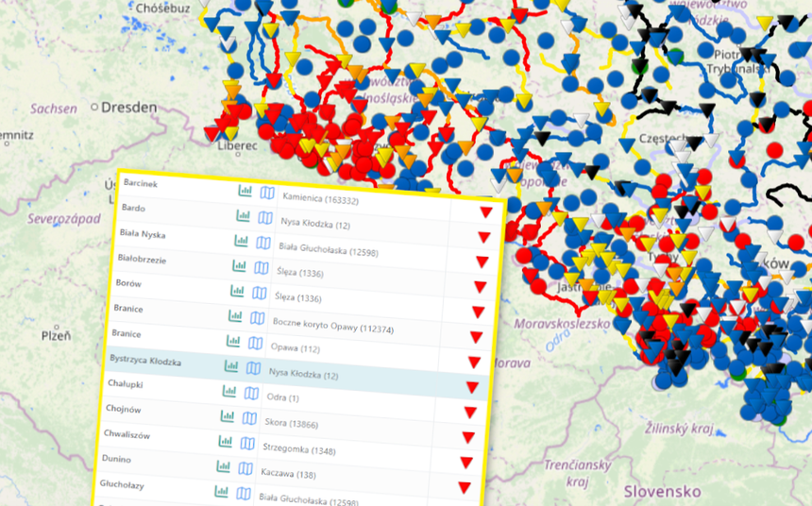Screen dimensions: 812x506
Task: Click Liberec label on the map
Action: 237,145
